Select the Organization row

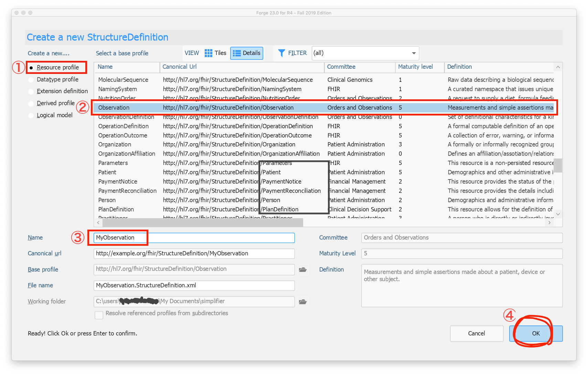coord(324,144)
